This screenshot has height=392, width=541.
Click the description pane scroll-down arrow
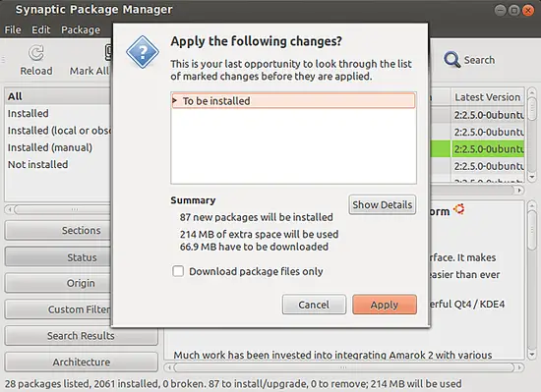coord(532,354)
